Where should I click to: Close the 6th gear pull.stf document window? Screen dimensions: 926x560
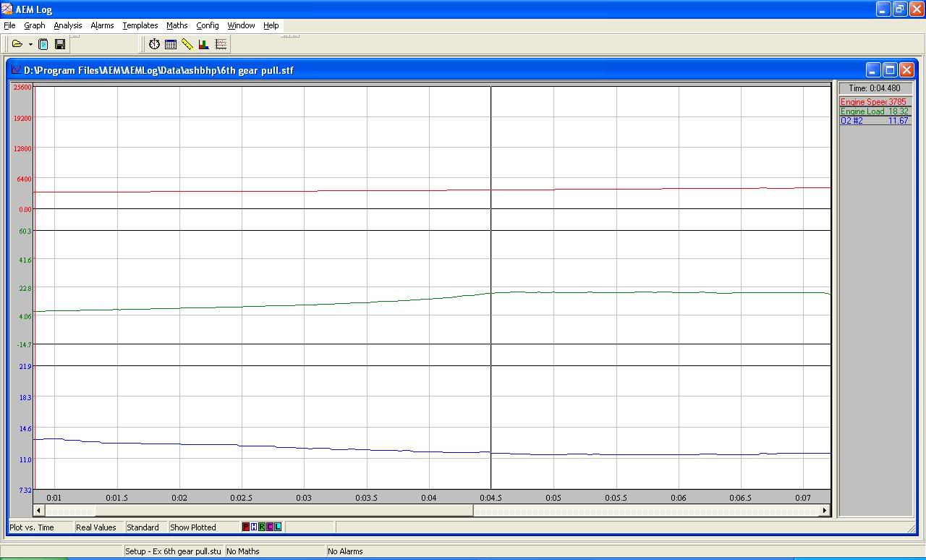(906, 69)
